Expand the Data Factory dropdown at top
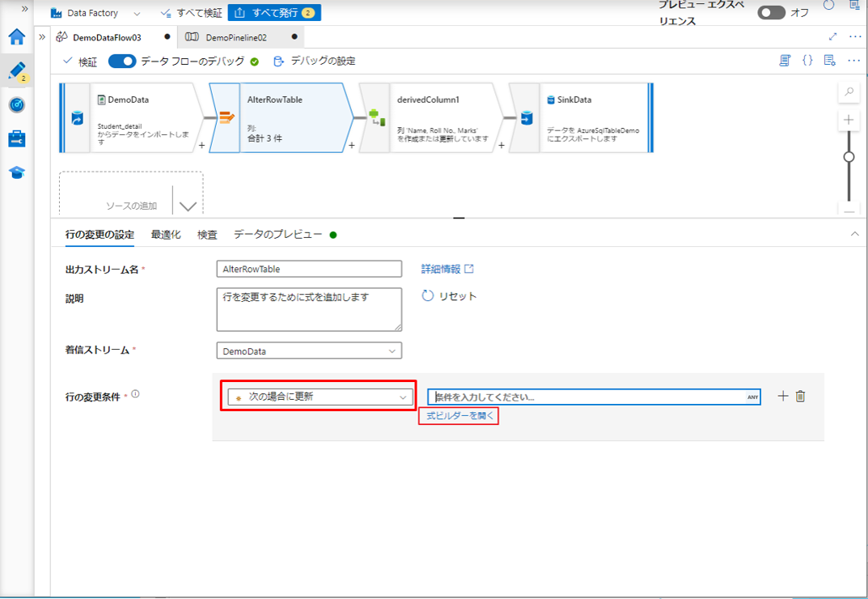Viewport: 868px width, 599px height. tap(136, 13)
